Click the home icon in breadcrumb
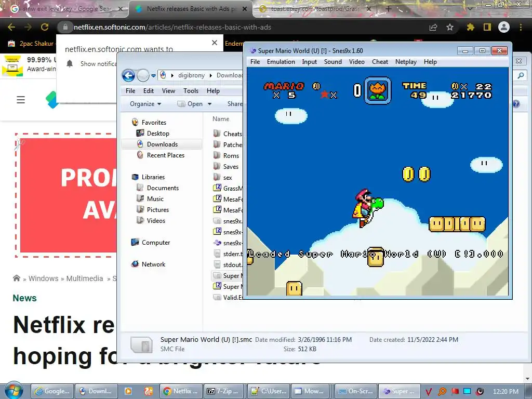Screen dimensions: 532x399 16,278
